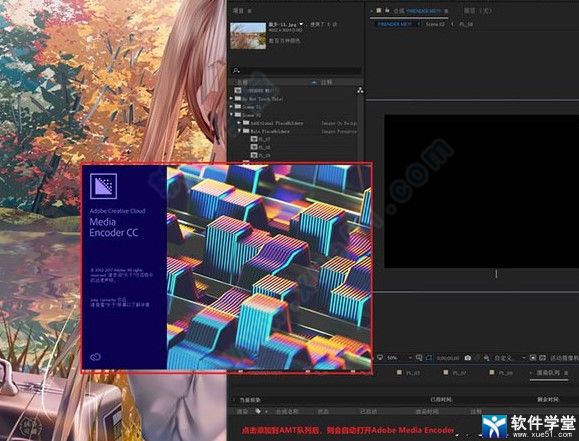Toggle the Composition viewer lock icon
The height and width of the screenshot is (441, 579).
(x=387, y=11)
